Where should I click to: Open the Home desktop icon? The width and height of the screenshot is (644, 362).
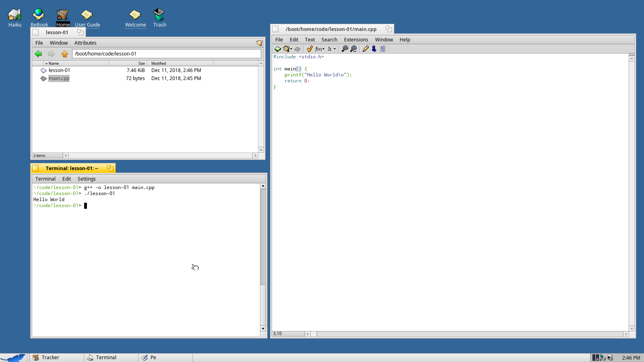[63, 14]
